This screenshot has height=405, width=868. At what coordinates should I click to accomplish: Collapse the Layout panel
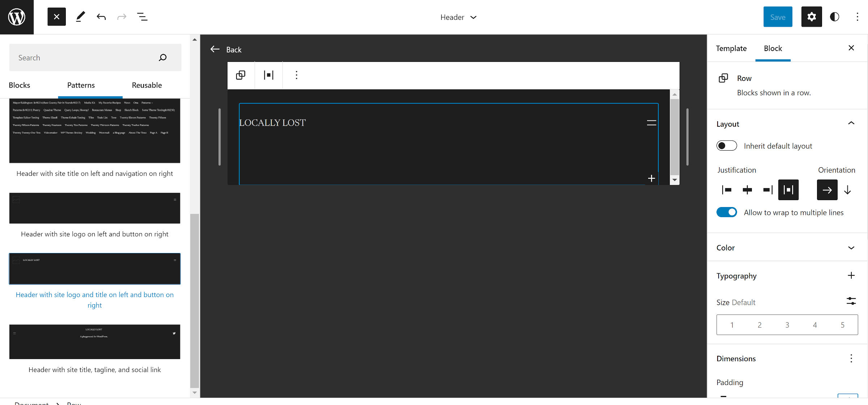(852, 123)
